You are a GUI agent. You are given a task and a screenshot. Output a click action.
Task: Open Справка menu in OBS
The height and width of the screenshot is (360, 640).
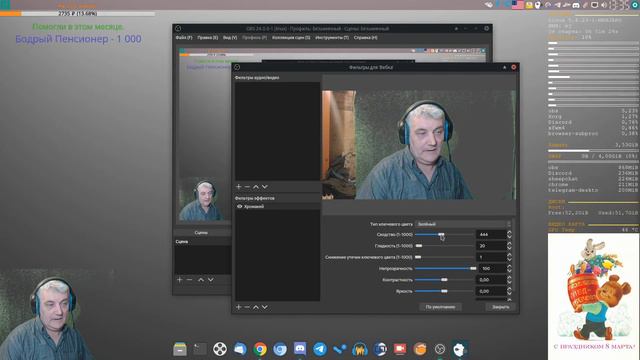coord(365,38)
